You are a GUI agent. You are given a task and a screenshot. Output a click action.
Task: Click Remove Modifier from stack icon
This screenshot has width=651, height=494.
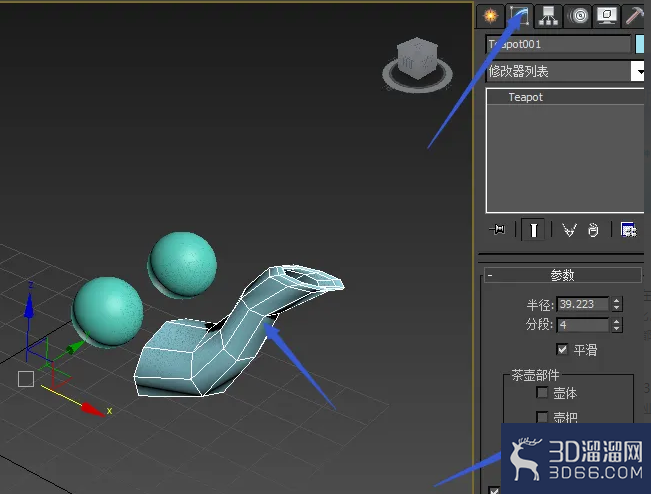click(593, 229)
